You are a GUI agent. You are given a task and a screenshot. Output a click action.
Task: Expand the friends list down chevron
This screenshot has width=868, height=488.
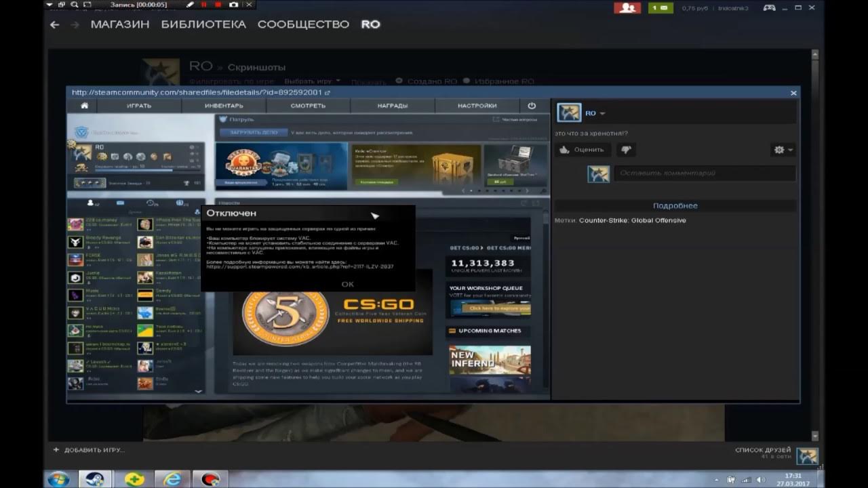pyautogui.click(x=198, y=391)
